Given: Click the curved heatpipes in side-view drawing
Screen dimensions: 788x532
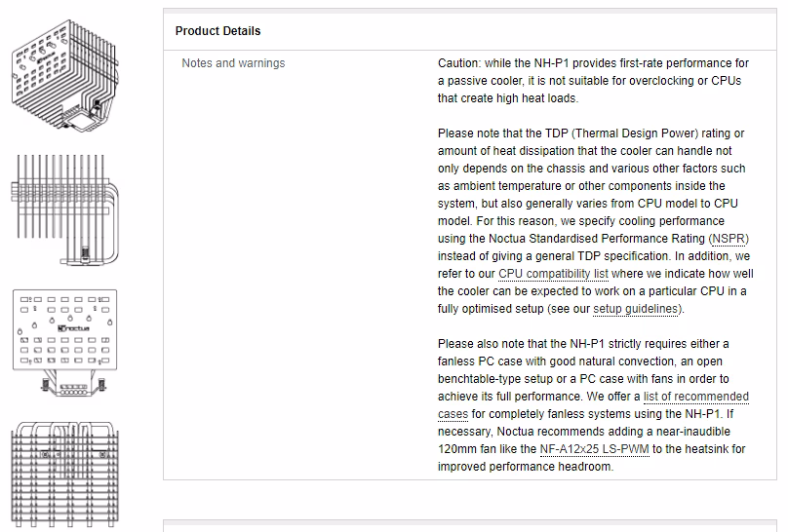Looking at the screenshot, I should (x=113, y=221).
